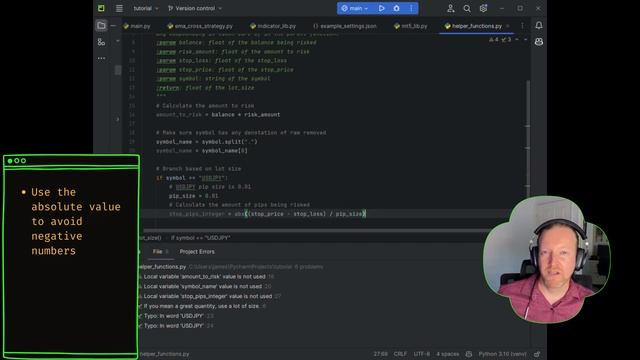Open Notifications bell icon
Image resolution: width=640 pixels, height=360 pixels.
pos(539,25)
